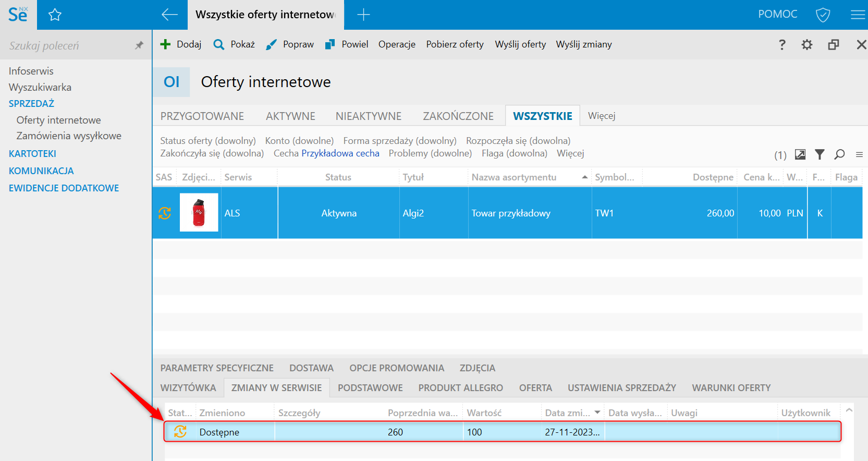868x461 pixels.
Task: Focus the Szukaj poleceń search field
Action: pos(68,45)
